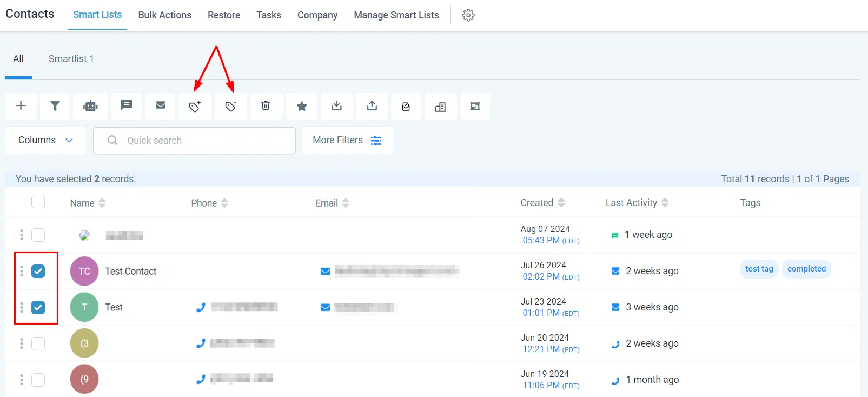The height and width of the screenshot is (397, 868).
Task: Click the send email envelope icon in toolbar
Action: pyautogui.click(x=161, y=106)
